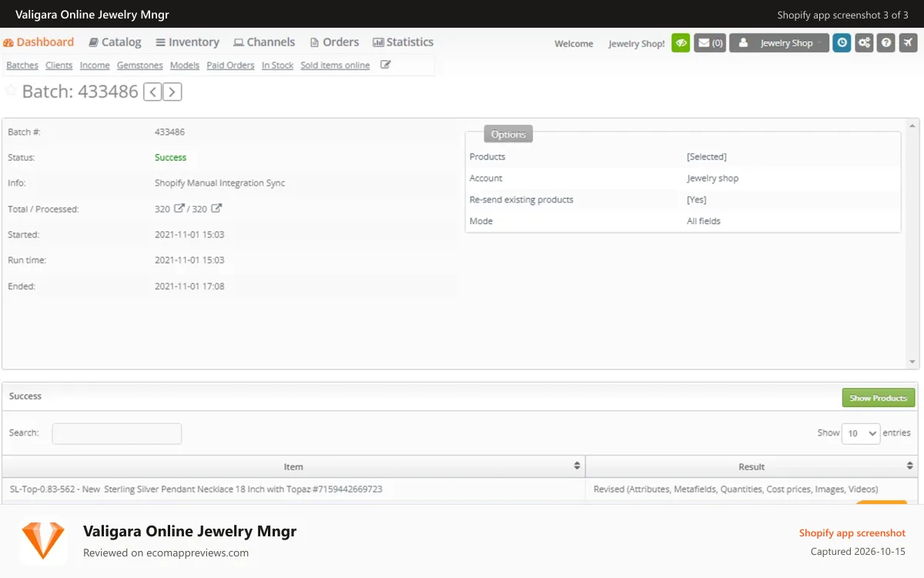The image size is (924, 578).
Task: Click the Options panel label
Action: pyautogui.click(x=508, y=134)
